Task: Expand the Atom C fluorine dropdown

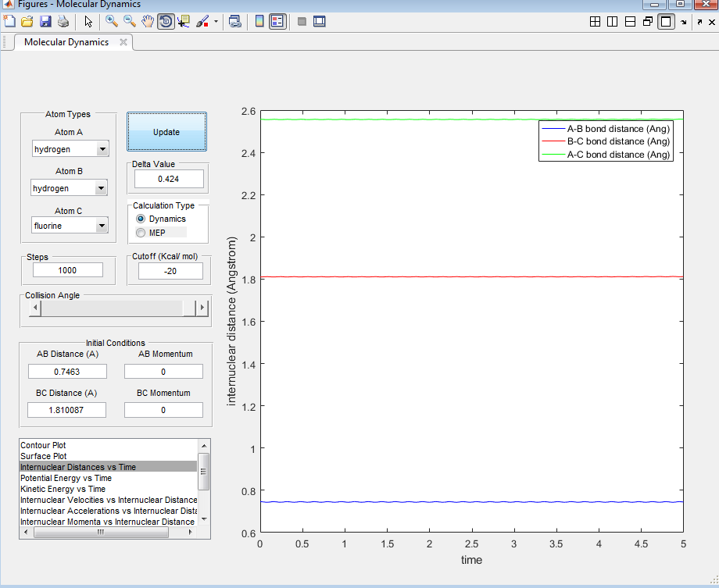Action: point(100,226)
